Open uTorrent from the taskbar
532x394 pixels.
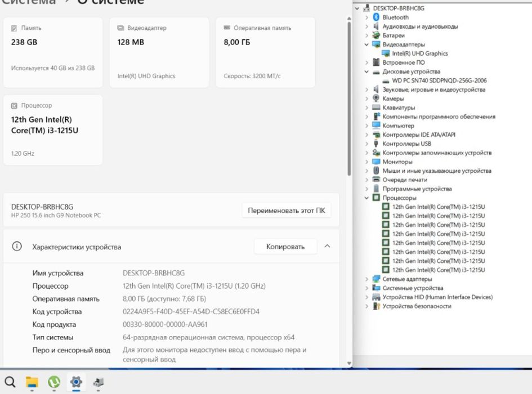(54, 382)
